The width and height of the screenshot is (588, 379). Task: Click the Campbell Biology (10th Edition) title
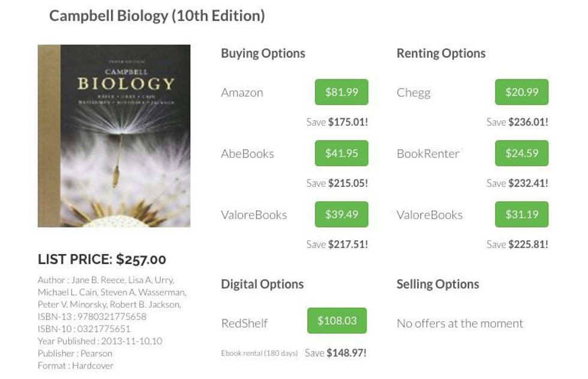(157, 16)
